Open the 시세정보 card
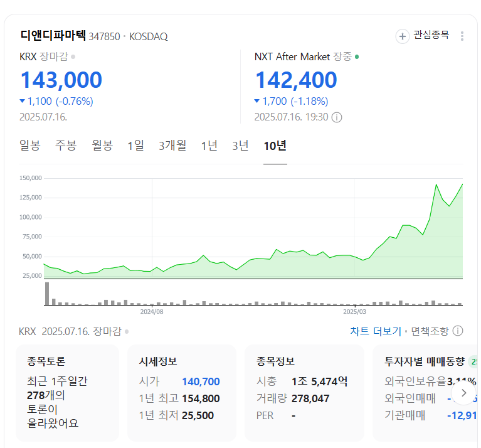Screen dimensions: 481x448 (182, 393)
